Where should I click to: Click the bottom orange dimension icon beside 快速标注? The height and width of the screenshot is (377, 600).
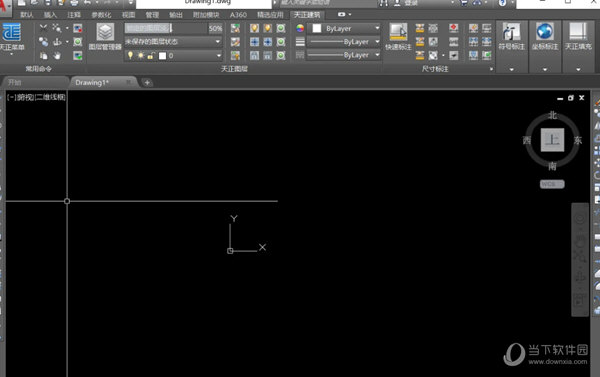tap(420, 55)
